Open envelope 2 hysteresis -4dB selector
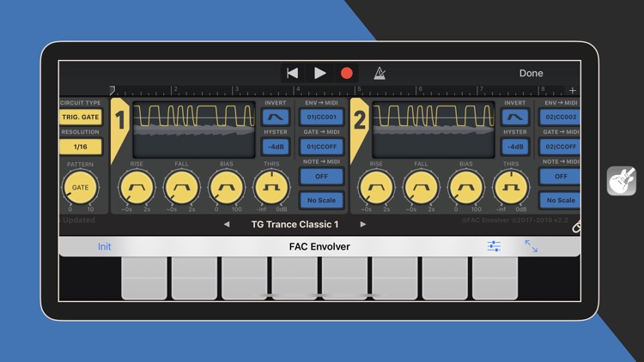Viewport: 644px width, 362px height. pos(514,147)
